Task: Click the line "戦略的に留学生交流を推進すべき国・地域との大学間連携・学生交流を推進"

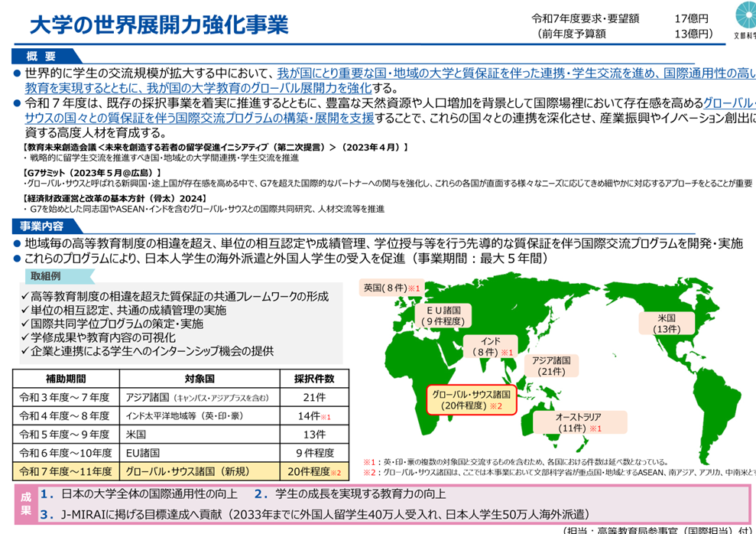Action: (x=164, y=158)
